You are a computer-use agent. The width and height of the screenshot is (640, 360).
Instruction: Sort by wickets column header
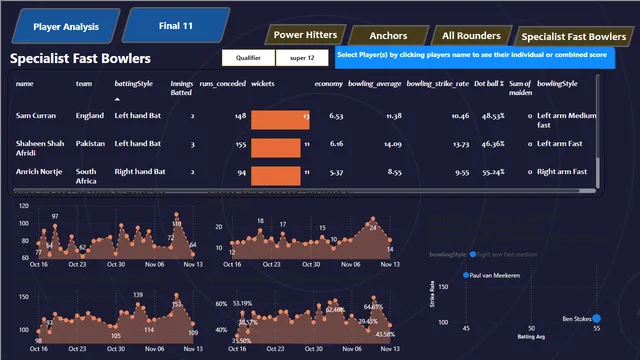(262, 84)
